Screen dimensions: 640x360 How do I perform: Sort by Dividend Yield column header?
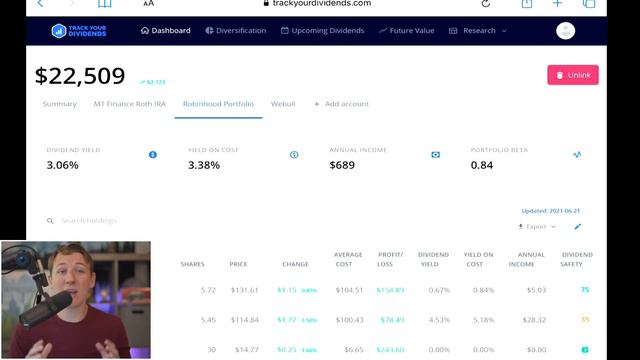(x=433, y=259)
